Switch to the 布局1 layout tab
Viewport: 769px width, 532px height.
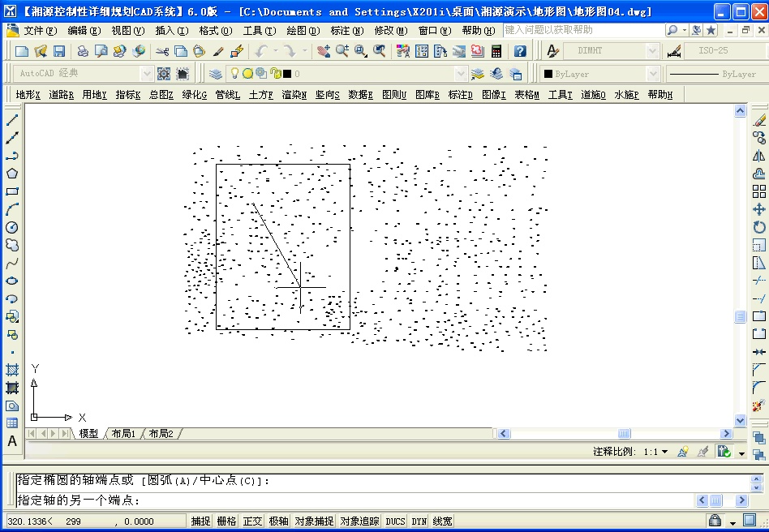click(x=123, y=433)
